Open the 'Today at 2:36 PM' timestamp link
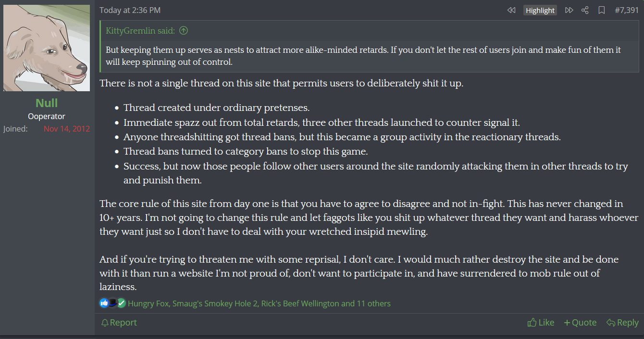The height and width of the screenshot is (339, 644). tap(130, 10)
